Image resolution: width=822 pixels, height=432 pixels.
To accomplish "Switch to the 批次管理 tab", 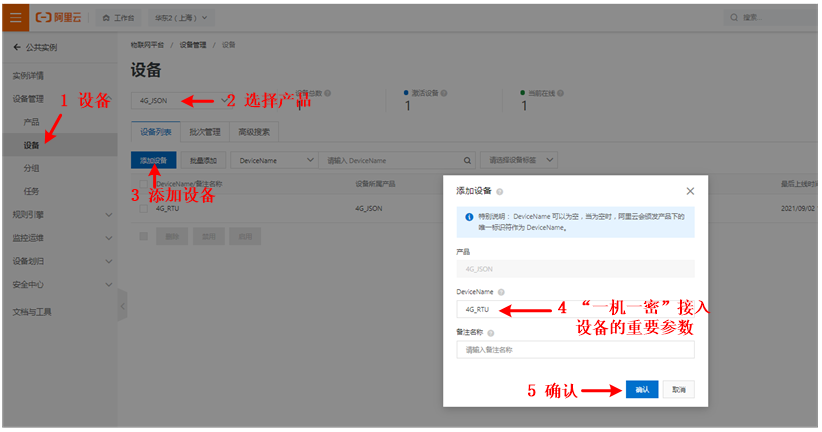I will [205, 132].
